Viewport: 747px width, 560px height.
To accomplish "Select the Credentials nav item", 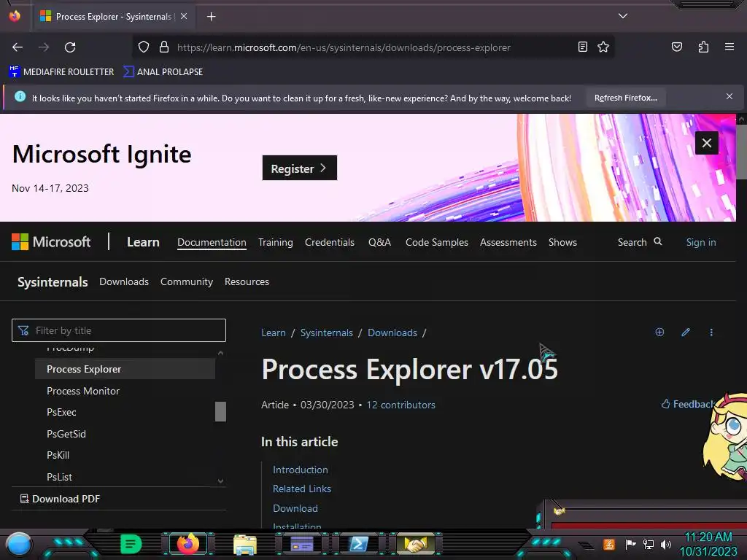I will click(329, 242).
